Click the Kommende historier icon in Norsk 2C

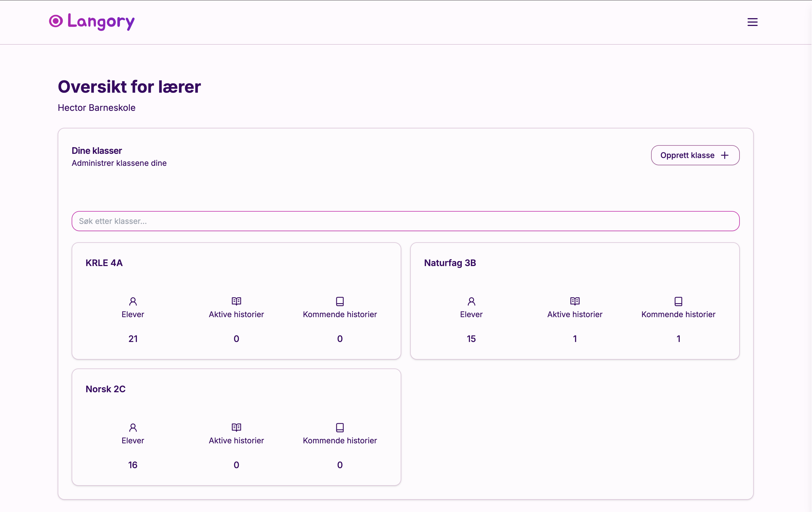coord(340,428)
